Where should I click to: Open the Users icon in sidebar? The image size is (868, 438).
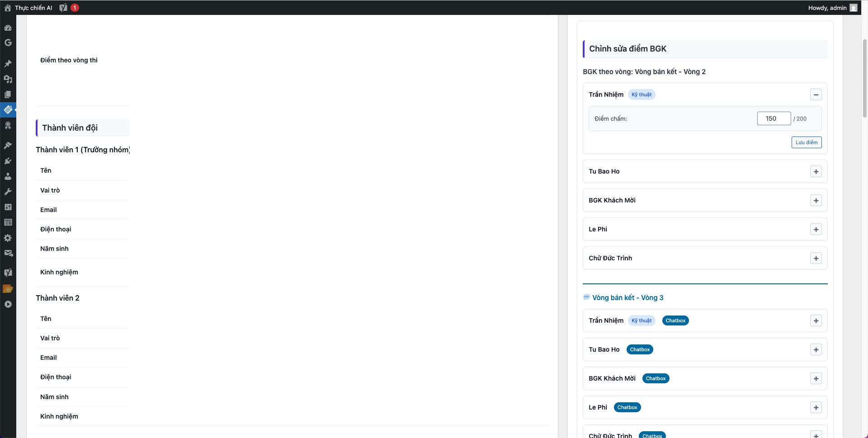pyautogui.click(x=8, y=176)
